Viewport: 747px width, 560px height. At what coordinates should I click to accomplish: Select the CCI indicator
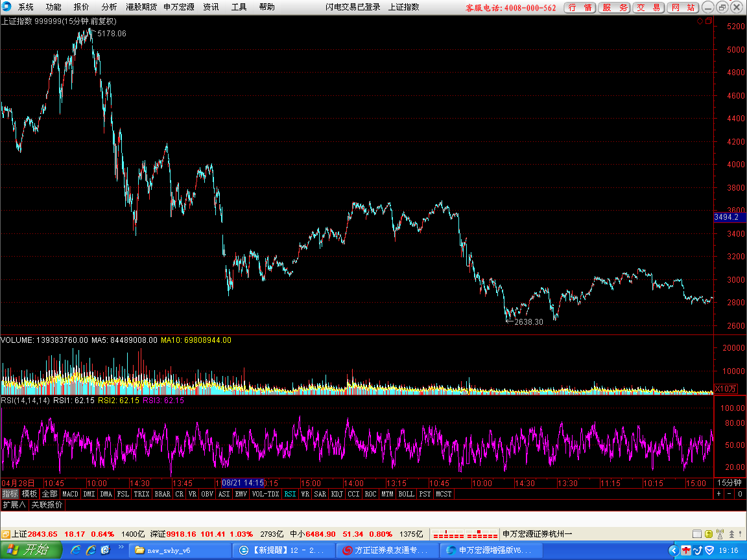point(353,494)
